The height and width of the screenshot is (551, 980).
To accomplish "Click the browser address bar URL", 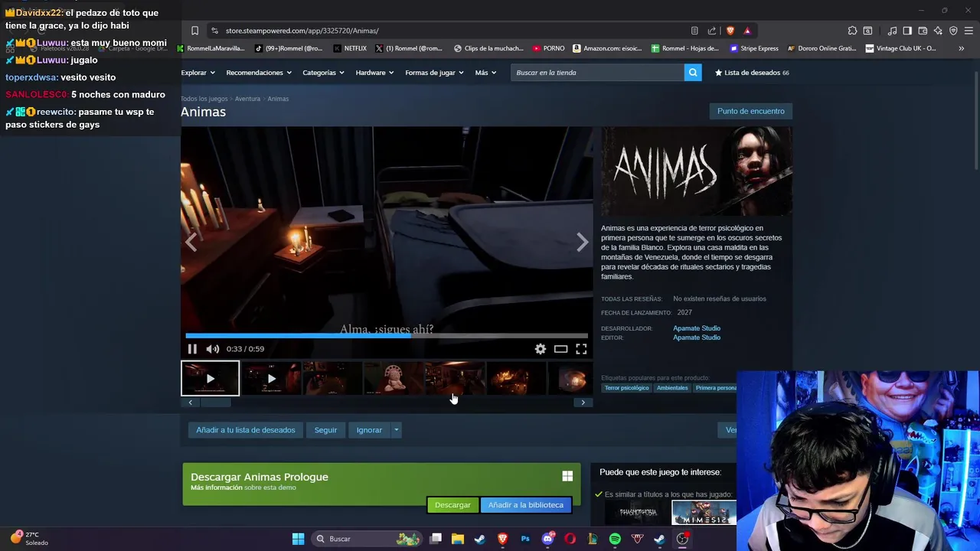I will tap(302, 31).
